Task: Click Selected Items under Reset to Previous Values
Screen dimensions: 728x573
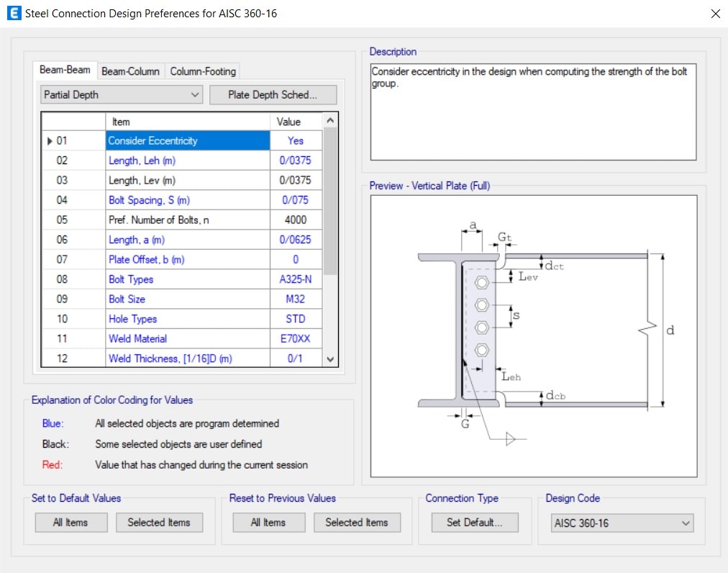Action: [x=356, y=523]
